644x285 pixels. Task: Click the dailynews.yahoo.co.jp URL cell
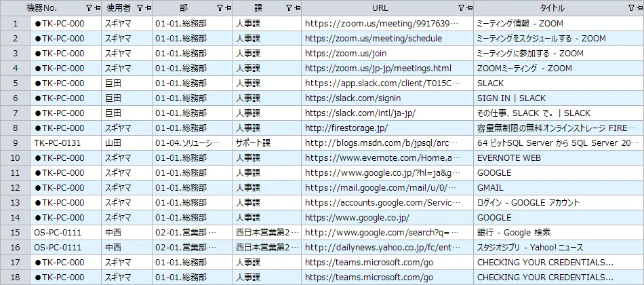387,248
